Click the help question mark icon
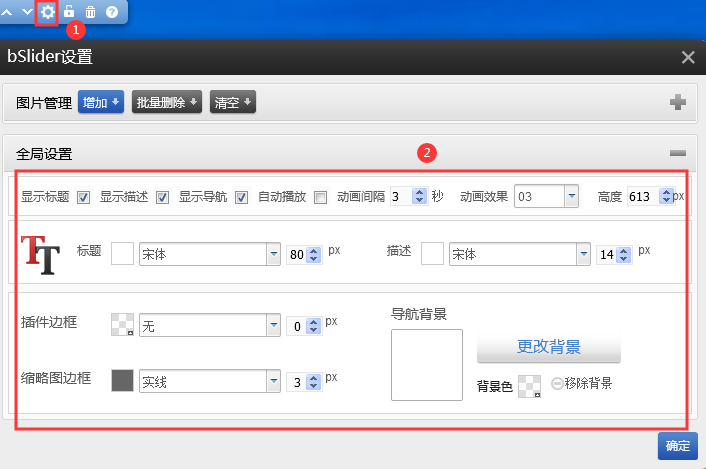706x469 pixels. pyautogui.click(x=112, y=12)
